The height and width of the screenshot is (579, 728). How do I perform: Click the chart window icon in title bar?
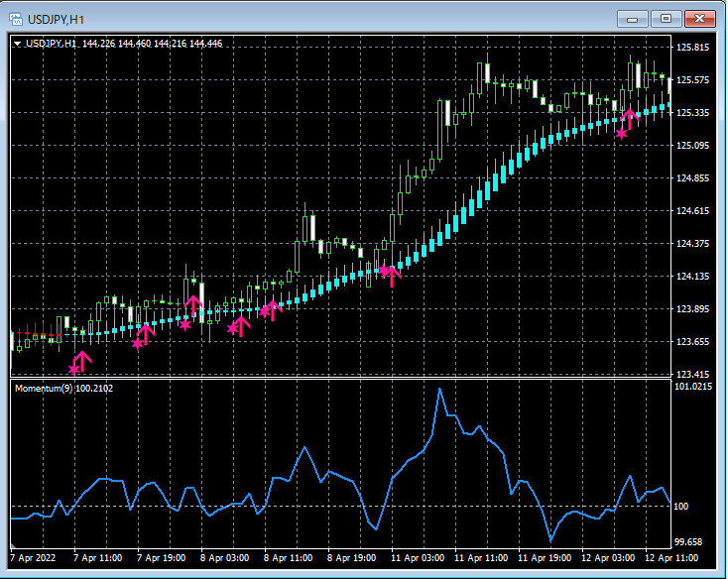(x=17, y=18)
